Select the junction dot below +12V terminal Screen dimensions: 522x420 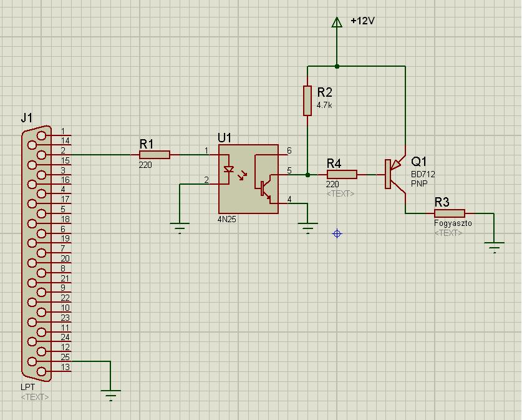pos(337,66)
